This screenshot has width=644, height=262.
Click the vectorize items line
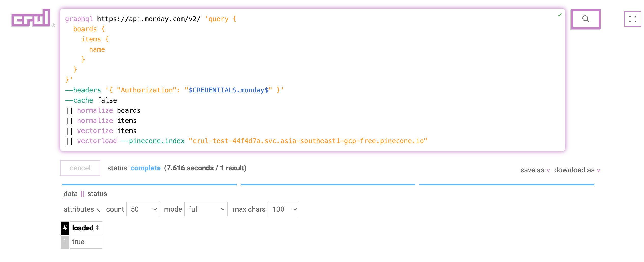[x=101, y=131]
